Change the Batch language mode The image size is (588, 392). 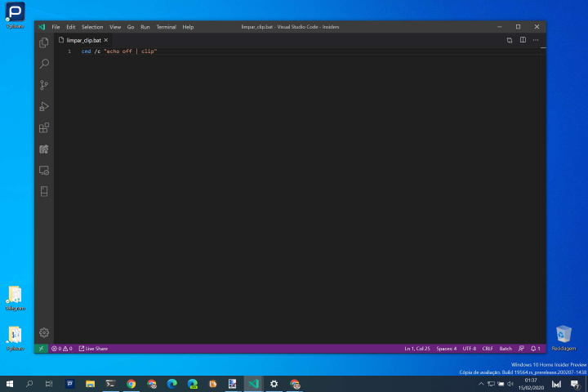click(506, 349)
